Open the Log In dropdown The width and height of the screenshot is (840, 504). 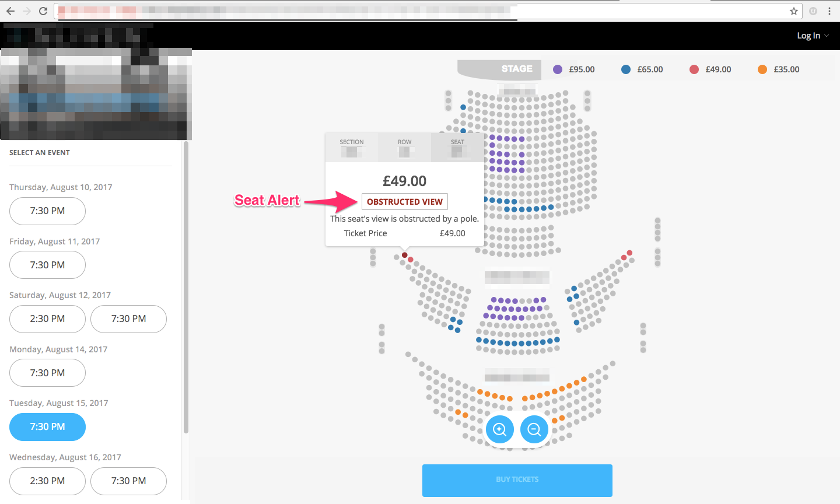click(813, 36)
